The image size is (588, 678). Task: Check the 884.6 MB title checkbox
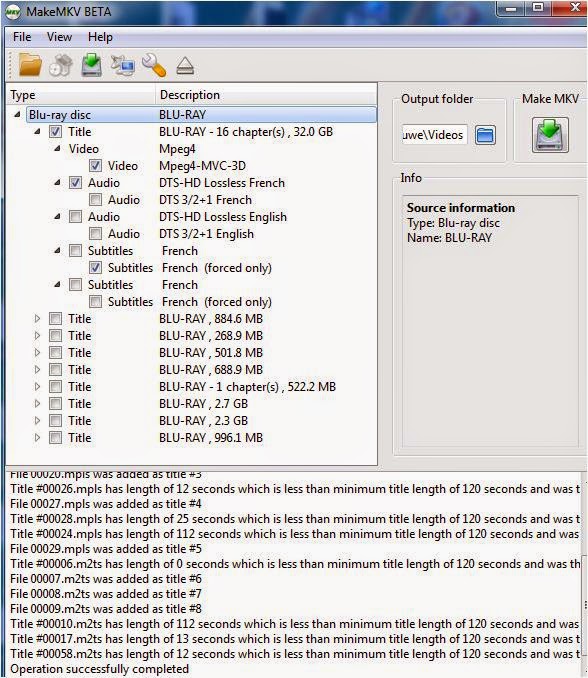pyautogui.click(x=55, y=319)
